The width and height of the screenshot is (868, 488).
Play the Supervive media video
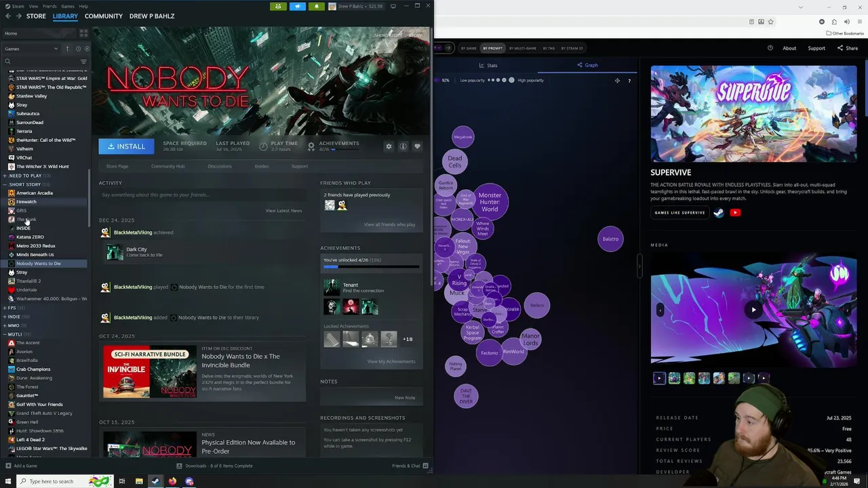[753, 310]
